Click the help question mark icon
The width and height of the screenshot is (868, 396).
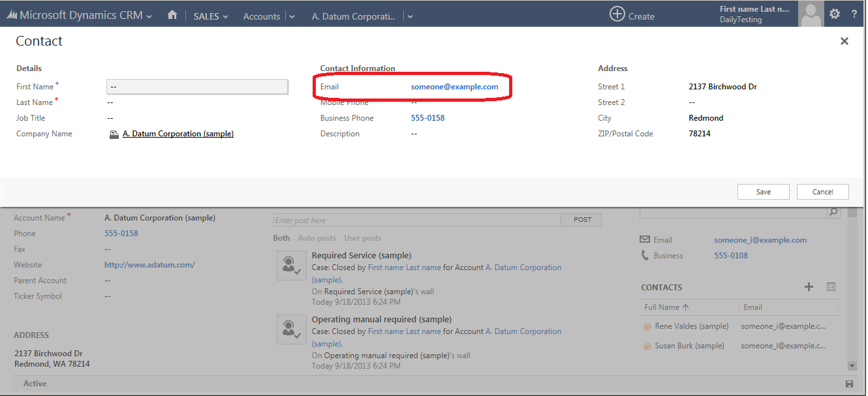[x=854, y=14]
